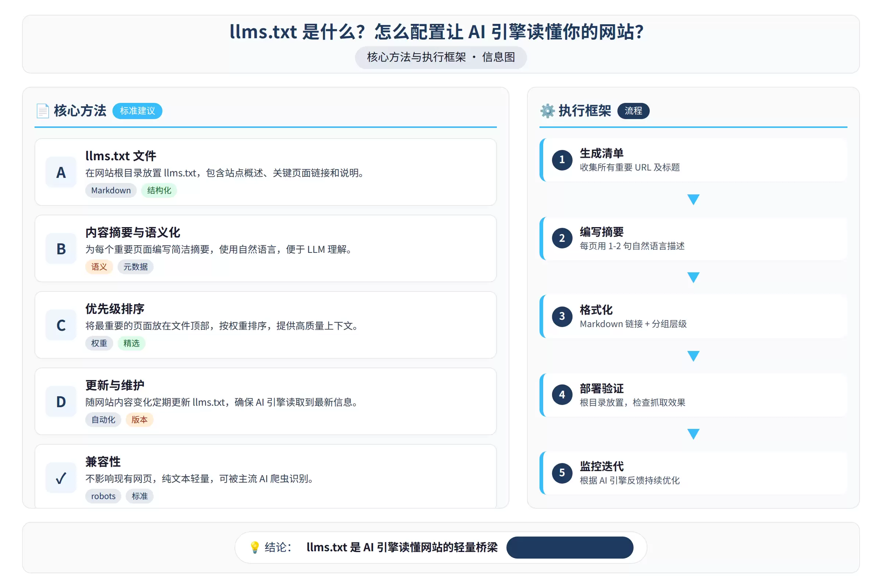Screen dimensions: 882x588
Task: Click the Markdown tag
Action: (111, 190)
